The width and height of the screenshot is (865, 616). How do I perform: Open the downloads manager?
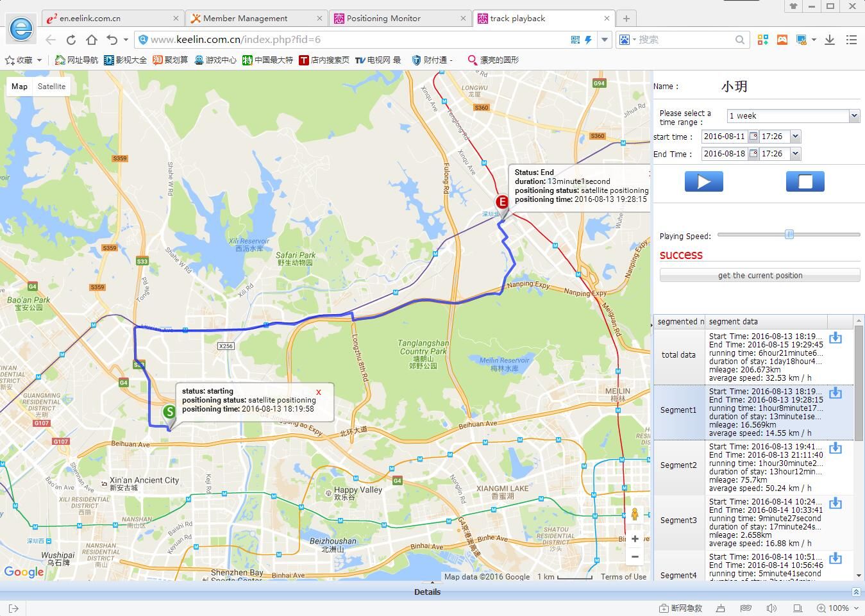(x=830, y=40)
